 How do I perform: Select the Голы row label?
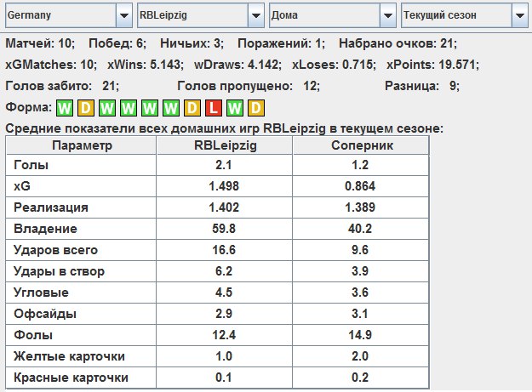point(31,165)
